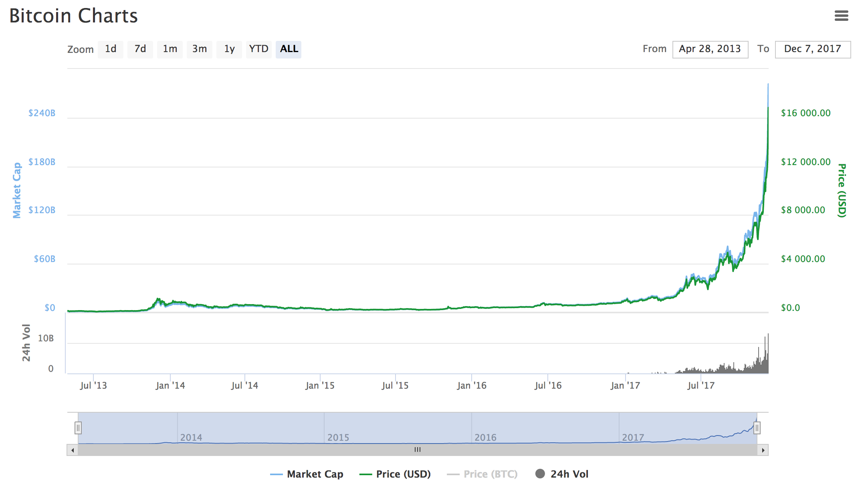868x480 pixels.
Task: Click the Jul '13 x-axis label
Action: tap(93, 385)
